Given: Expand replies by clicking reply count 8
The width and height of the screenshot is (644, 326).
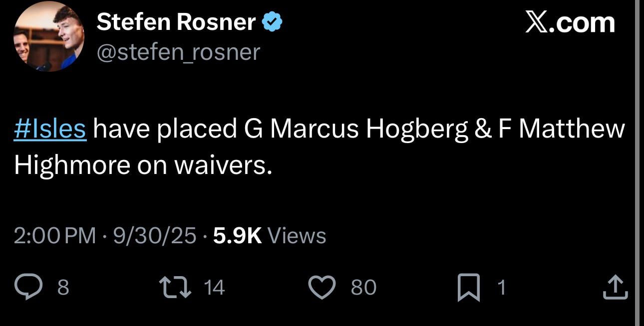Looking at the screenshot, I should [63, 287].
